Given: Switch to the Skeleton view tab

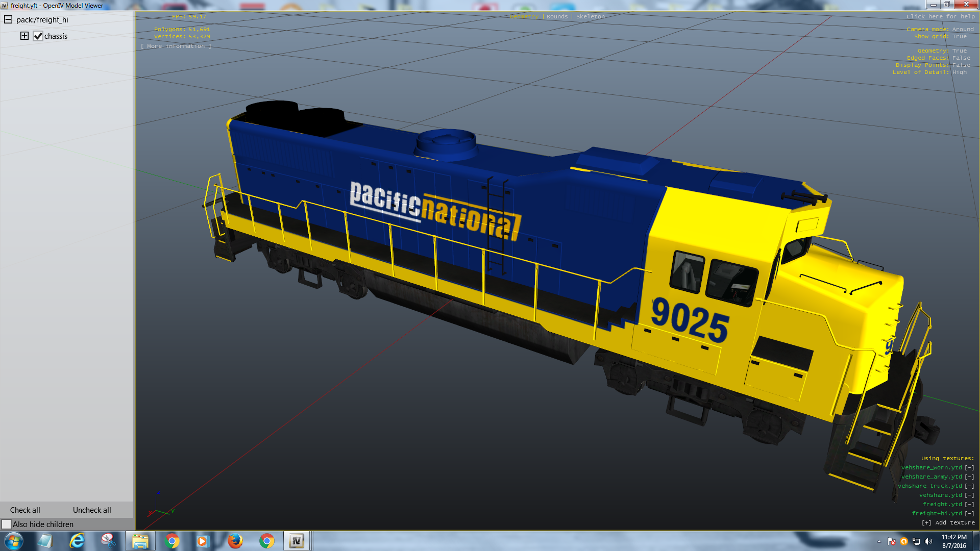Looking at the screenshot, I should coord(590,17).
